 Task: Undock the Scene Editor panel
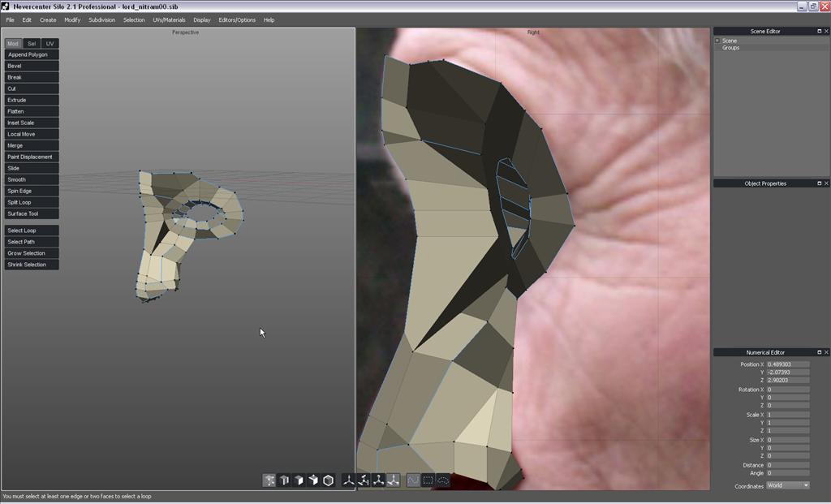(819, 32)
